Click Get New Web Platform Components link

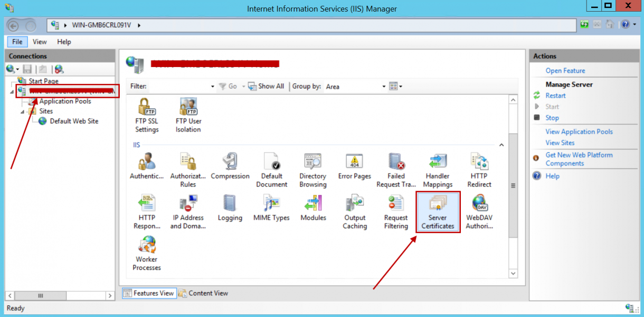(579, 159)
